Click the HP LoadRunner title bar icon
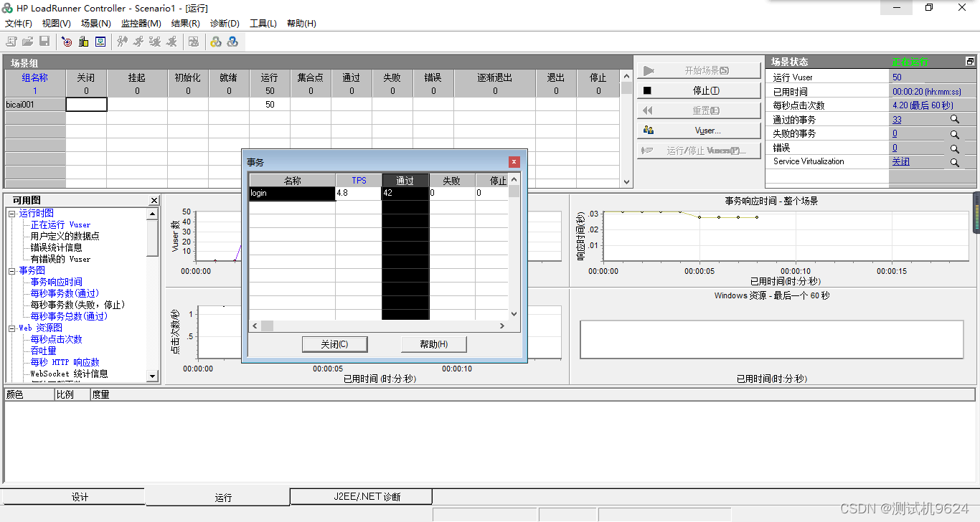 (x=7, y=8)
